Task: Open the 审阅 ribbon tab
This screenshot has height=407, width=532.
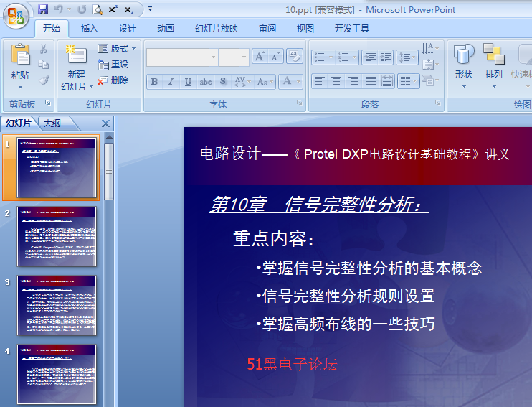Action: [267, 29]
